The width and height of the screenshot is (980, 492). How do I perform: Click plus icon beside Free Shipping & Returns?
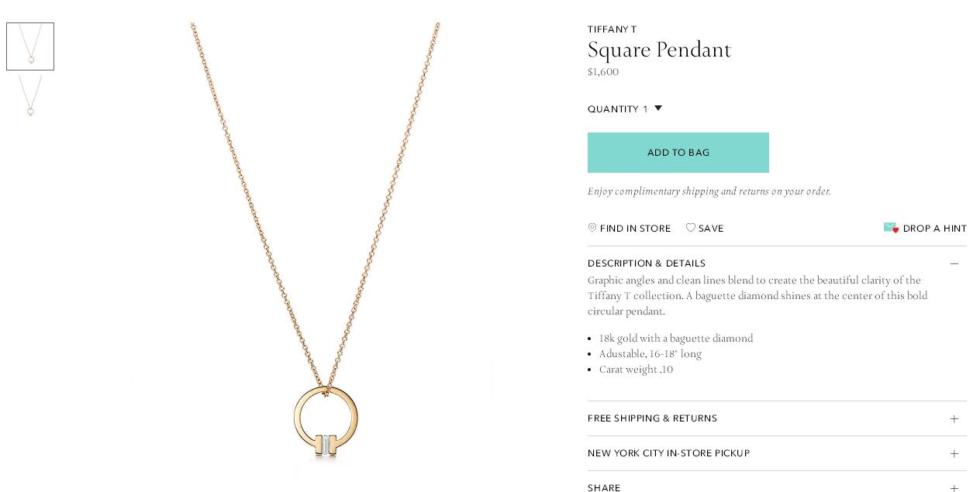click(x=954, y=418)
